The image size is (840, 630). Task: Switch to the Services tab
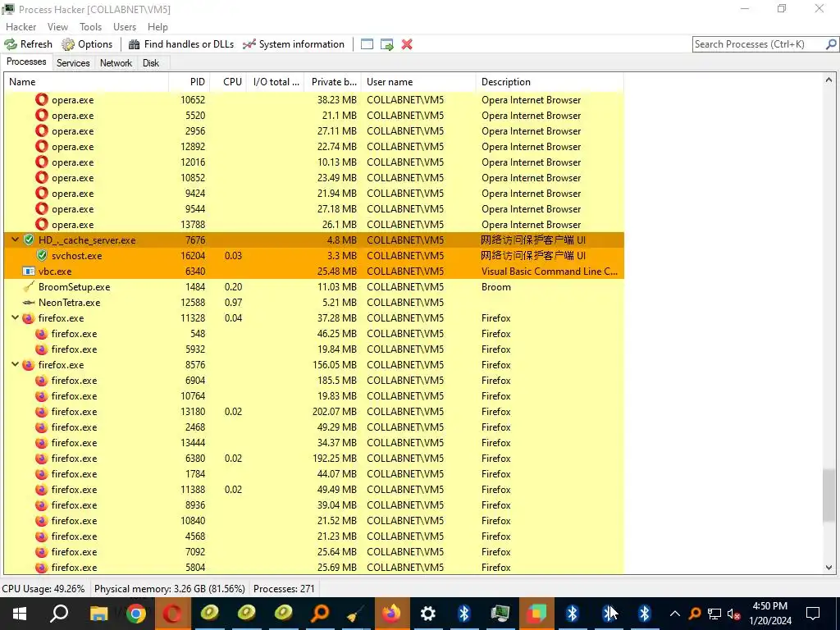coord(73,63)
